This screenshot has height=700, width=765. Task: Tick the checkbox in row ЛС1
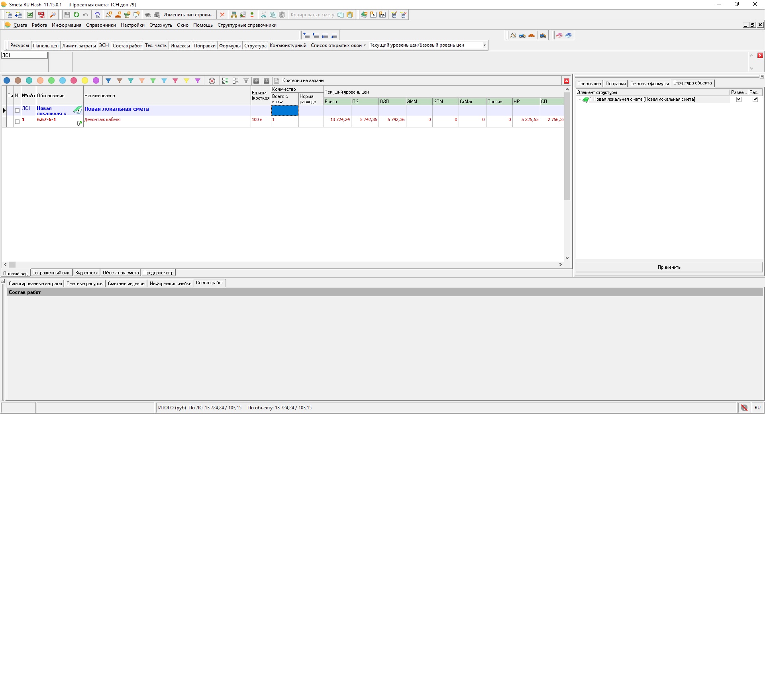17,110
